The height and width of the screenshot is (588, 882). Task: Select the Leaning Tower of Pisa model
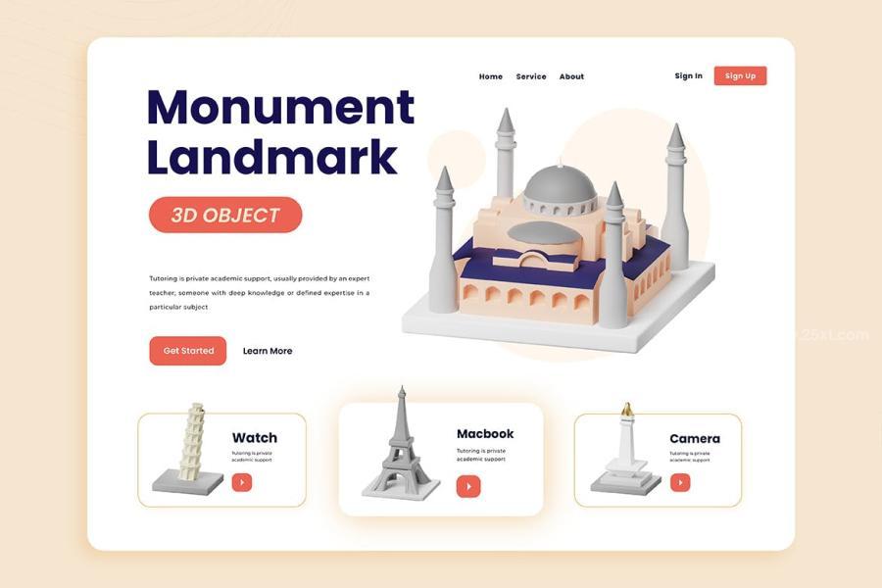(x=188, y=449)
